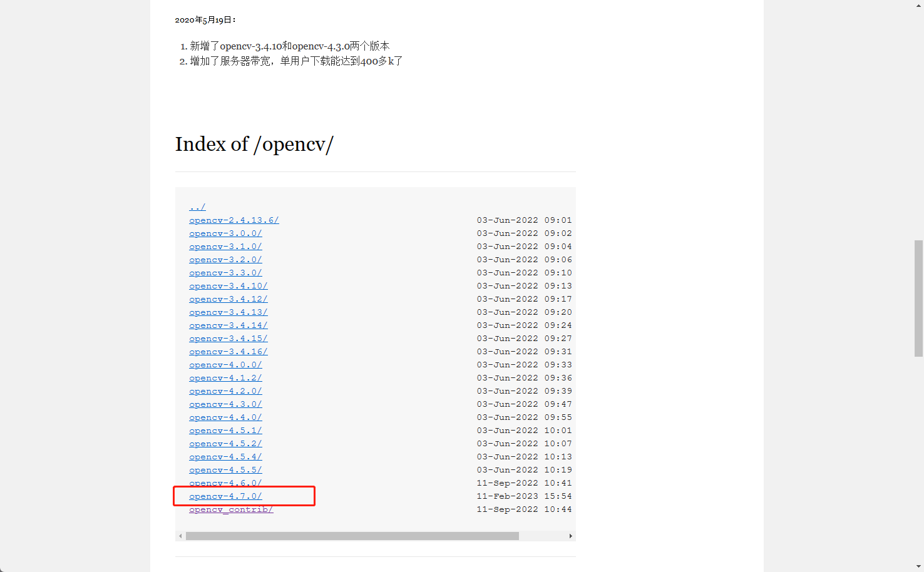
Task: Open the opencv-2.4.13.6/ folder link
Action: (234, 220)
